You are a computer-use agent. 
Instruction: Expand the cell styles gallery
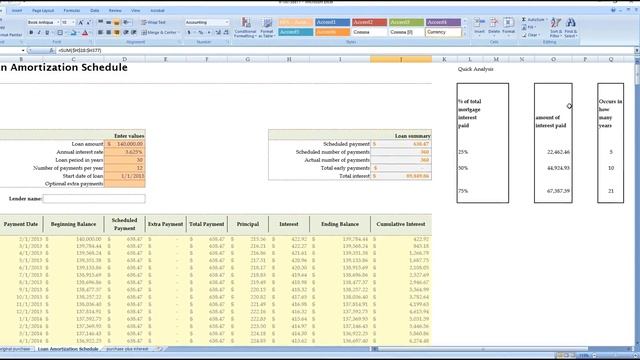[464, 34]
